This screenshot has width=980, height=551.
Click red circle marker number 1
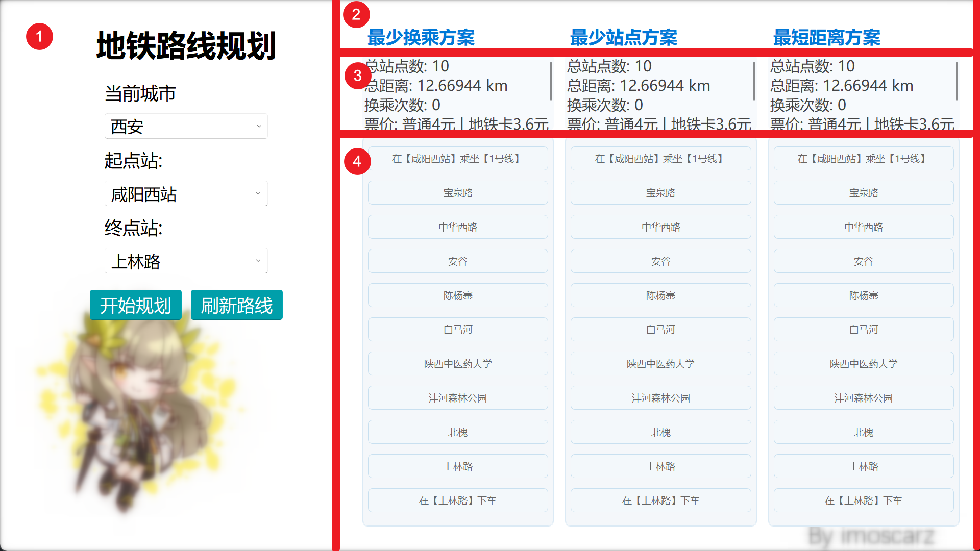coord(39,37)
